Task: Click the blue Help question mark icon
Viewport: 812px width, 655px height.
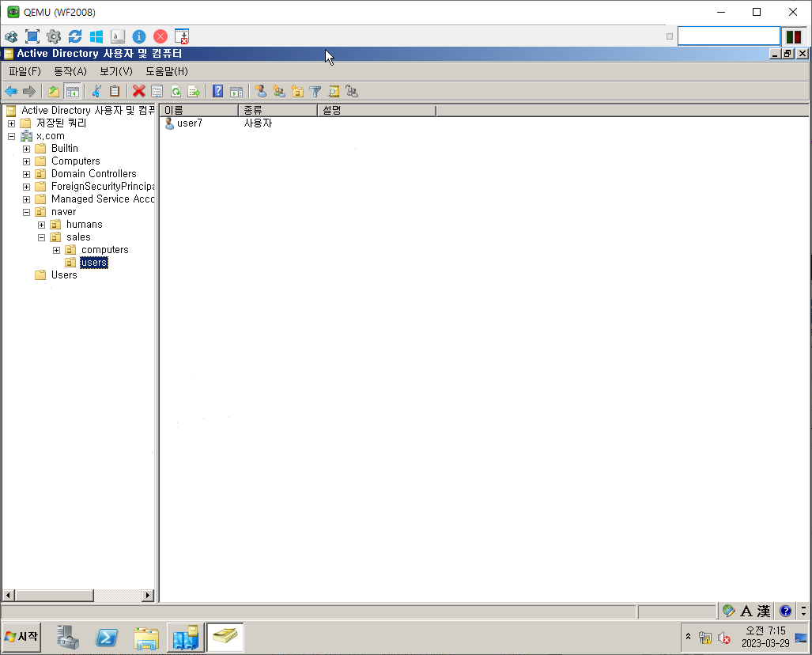Action: point(218,92)
